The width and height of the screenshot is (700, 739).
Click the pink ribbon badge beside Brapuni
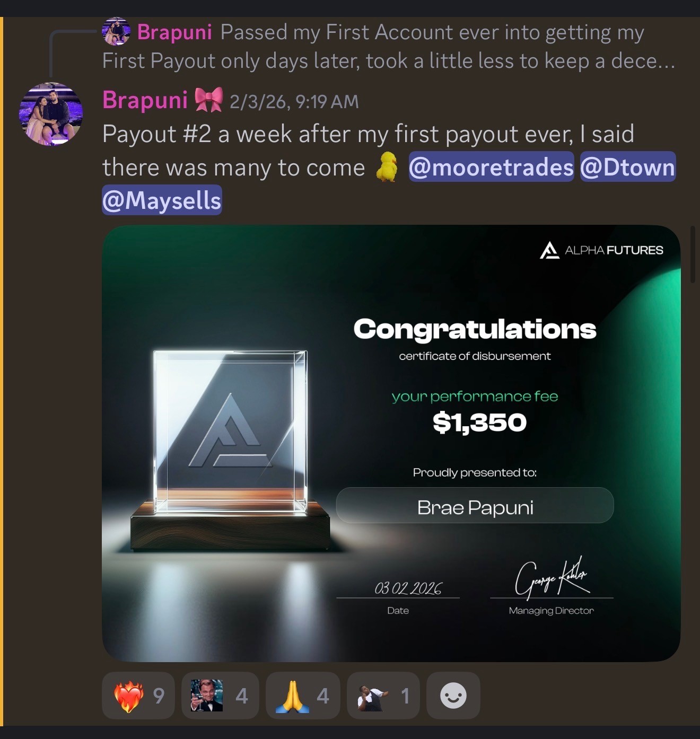click(x=209, y=100)
